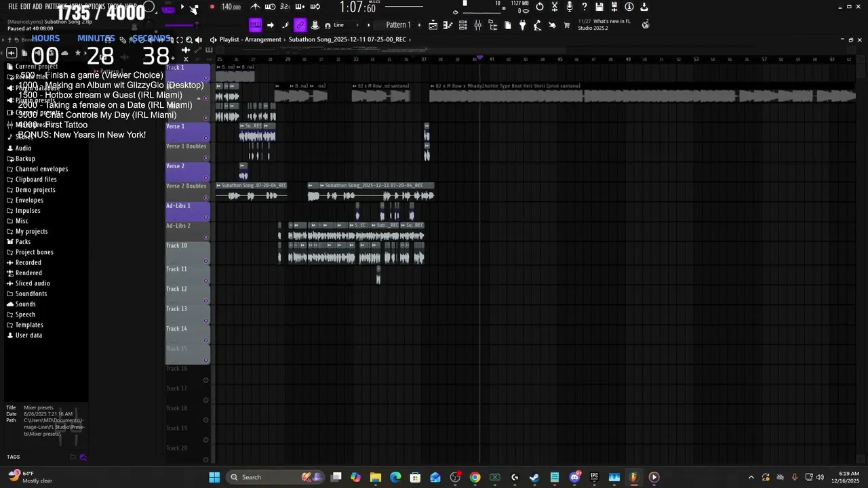Toggle the purple link snap icon
868x488 pixels.
coord(300,25)
